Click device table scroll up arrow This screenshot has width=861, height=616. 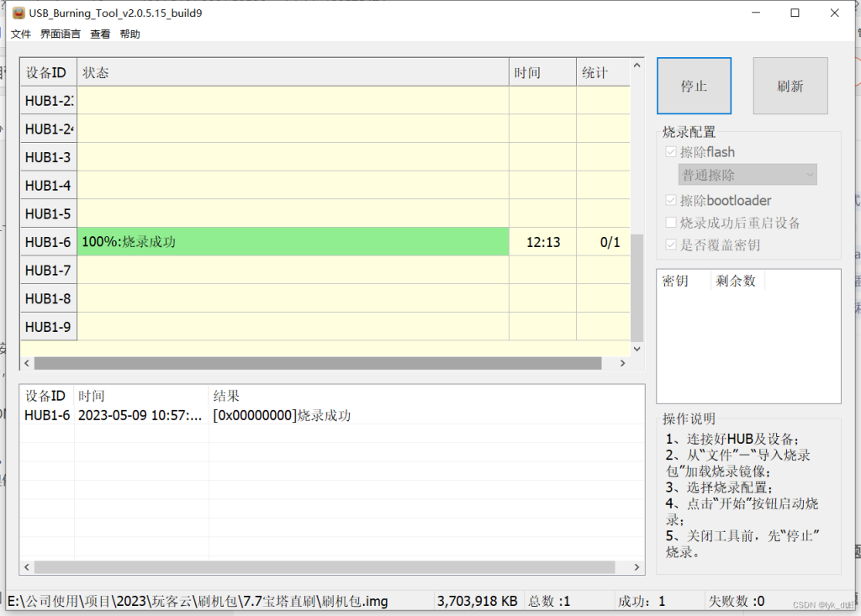[x=637, y=66]
